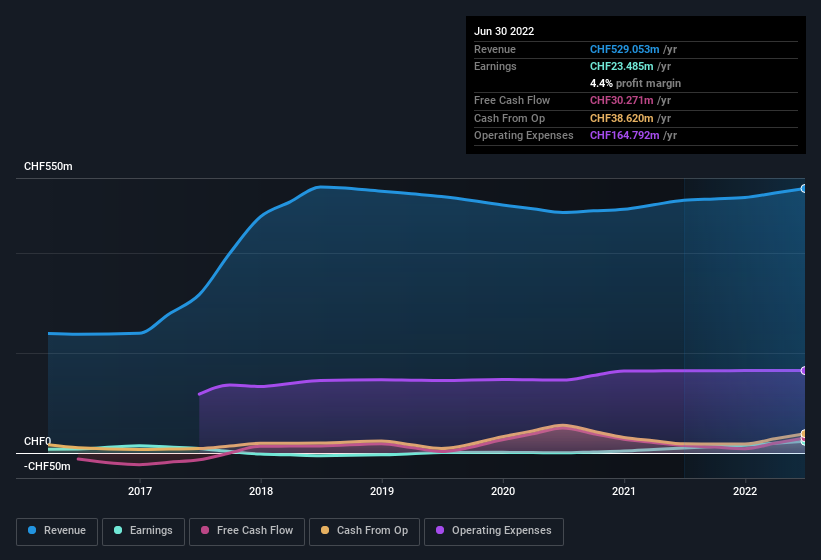Image resolution: width=821 pixels, height=560 pixels.
Task: Toggle the Cash From Op legend button
Action: [364, 531]
